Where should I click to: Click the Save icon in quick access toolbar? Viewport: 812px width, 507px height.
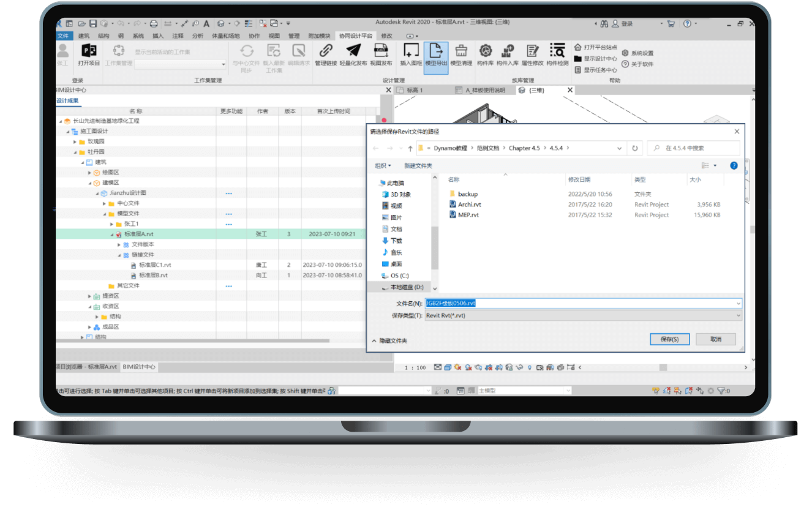[93, 24]
